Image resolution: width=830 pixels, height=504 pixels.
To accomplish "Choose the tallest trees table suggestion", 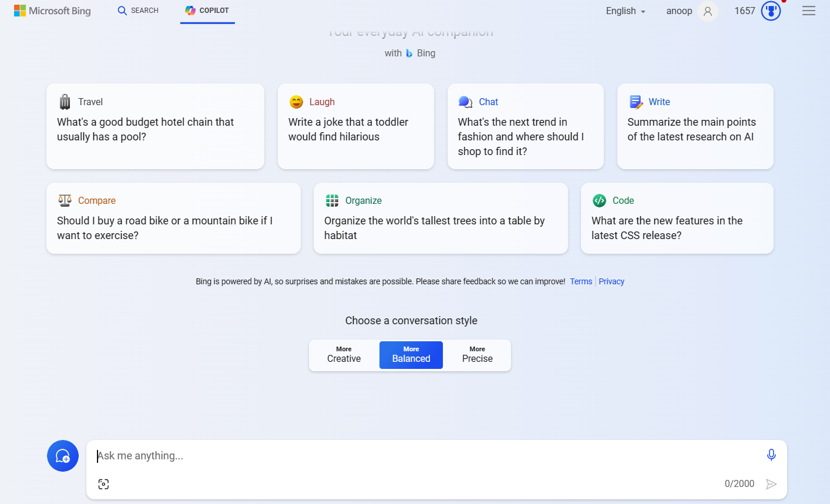I will [441, 218].
